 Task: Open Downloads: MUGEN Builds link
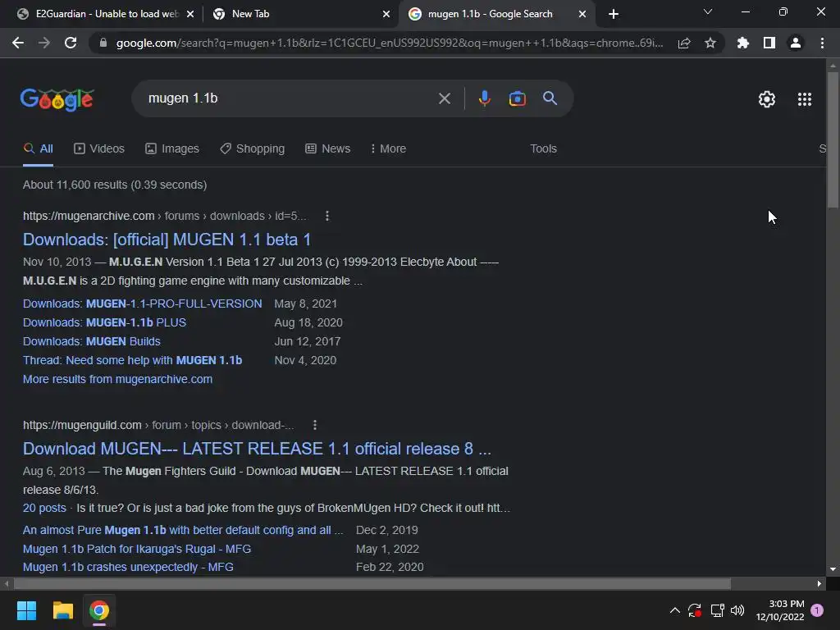point(92,341)
